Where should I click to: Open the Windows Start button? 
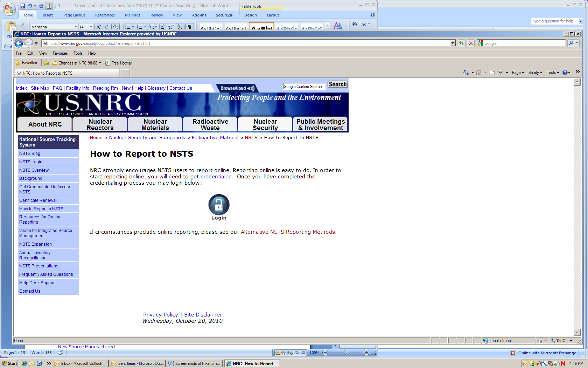point(9,363)
